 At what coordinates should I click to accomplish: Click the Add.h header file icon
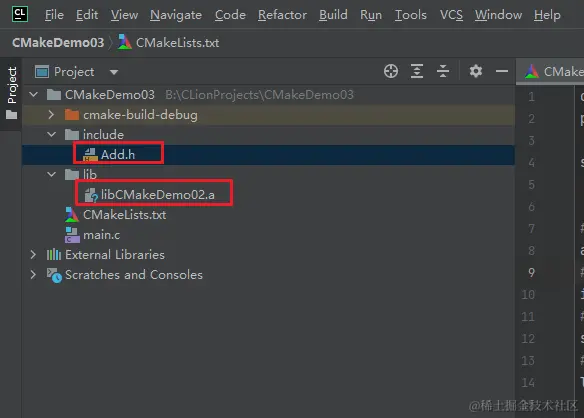tap(90, 155)
